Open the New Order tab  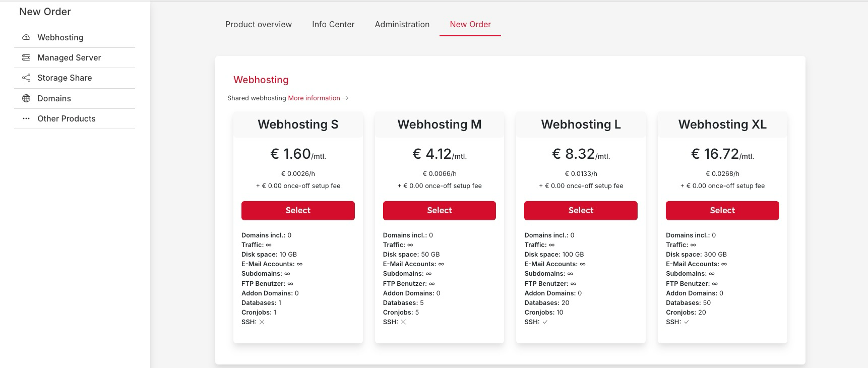470,24
